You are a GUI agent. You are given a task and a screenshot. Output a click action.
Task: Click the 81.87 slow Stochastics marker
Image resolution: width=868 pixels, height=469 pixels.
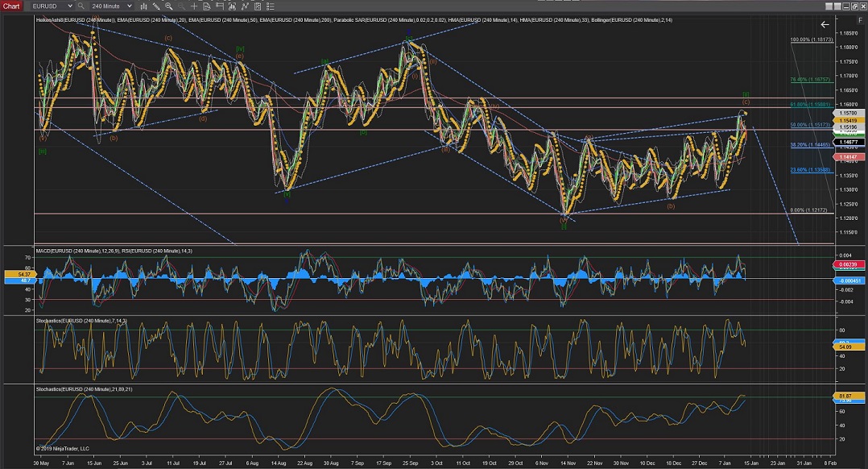click(849, 396)
